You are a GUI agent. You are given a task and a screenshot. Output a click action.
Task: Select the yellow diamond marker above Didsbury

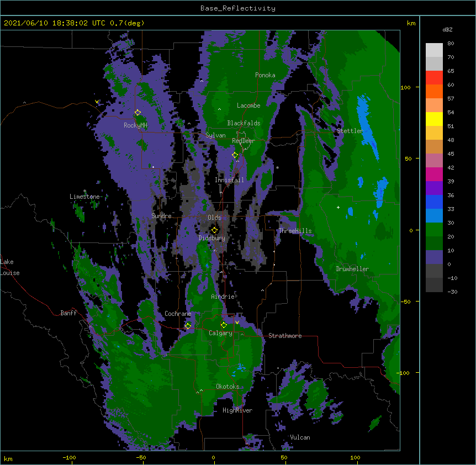[x=214, y=230]
